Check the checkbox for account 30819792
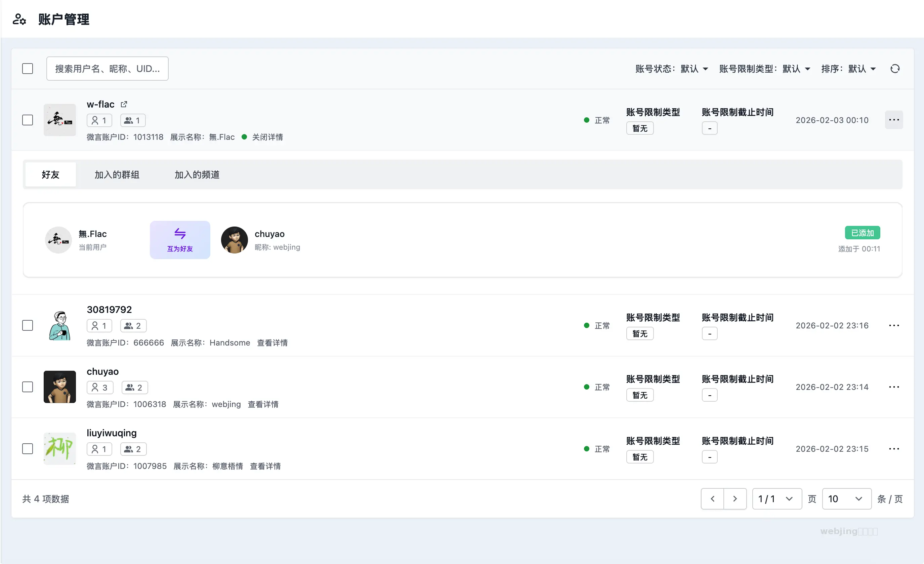The width and height of the screenshot is (924, 564). [27, 325]
